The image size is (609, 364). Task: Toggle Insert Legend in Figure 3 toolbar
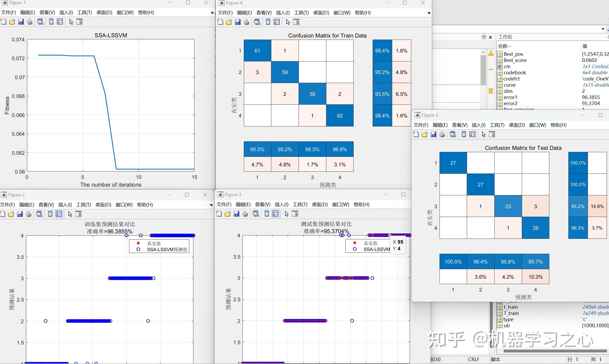pos(275,214)
